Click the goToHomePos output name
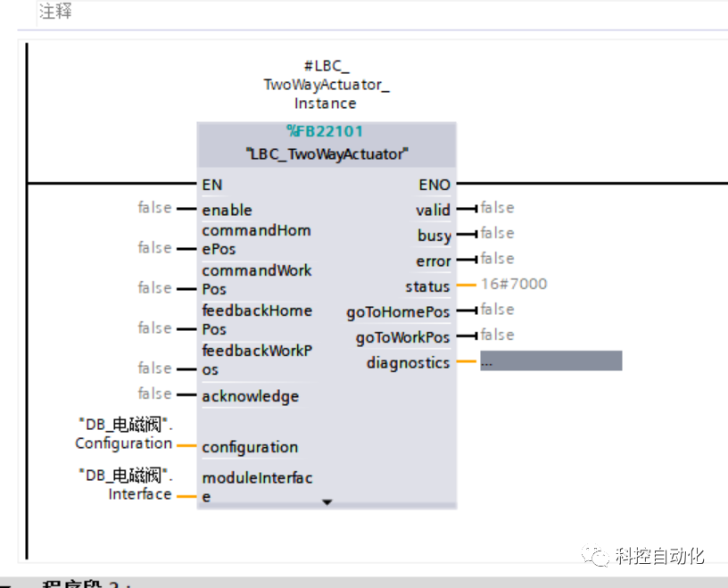Viewport: 728px width, 588px height. [398, 312]
